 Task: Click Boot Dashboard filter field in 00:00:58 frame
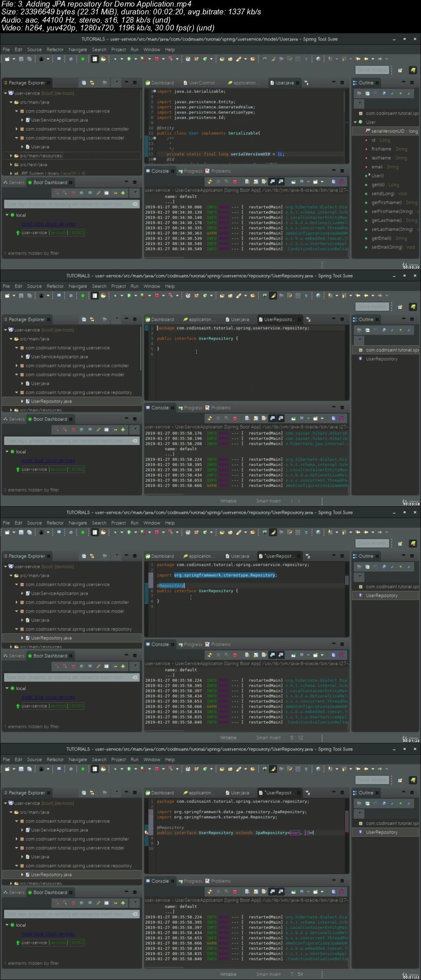pyautogui.click(x=72, y=441)
